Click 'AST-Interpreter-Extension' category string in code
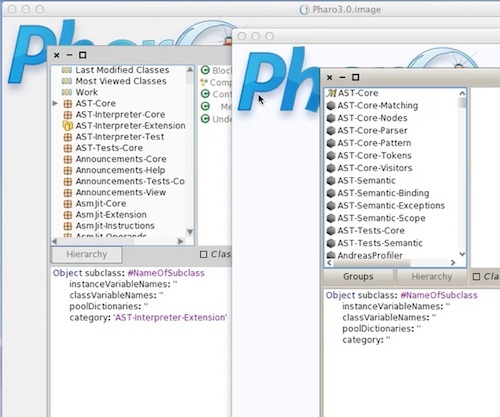The height and width of the screenshot is (417, 500). (x=170, y=317)
